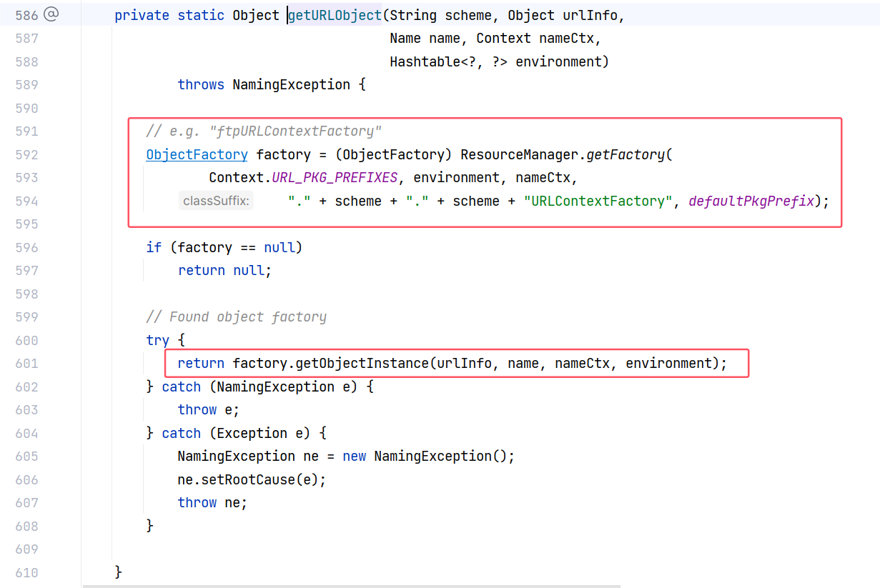Open the underlined ObjectFactory type link
The height and width of the screenshot is (588, 880).
197,154
